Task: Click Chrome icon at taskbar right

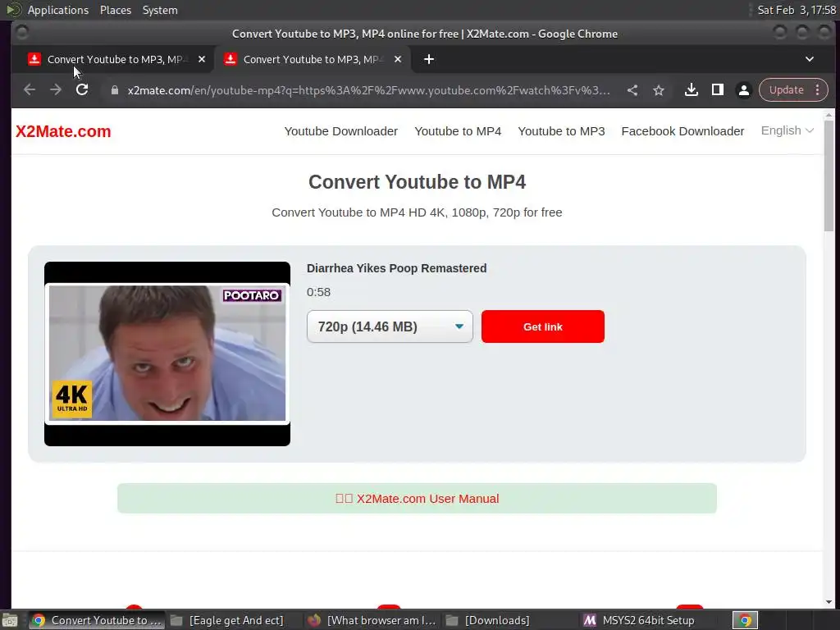Action: coord(745,620)
